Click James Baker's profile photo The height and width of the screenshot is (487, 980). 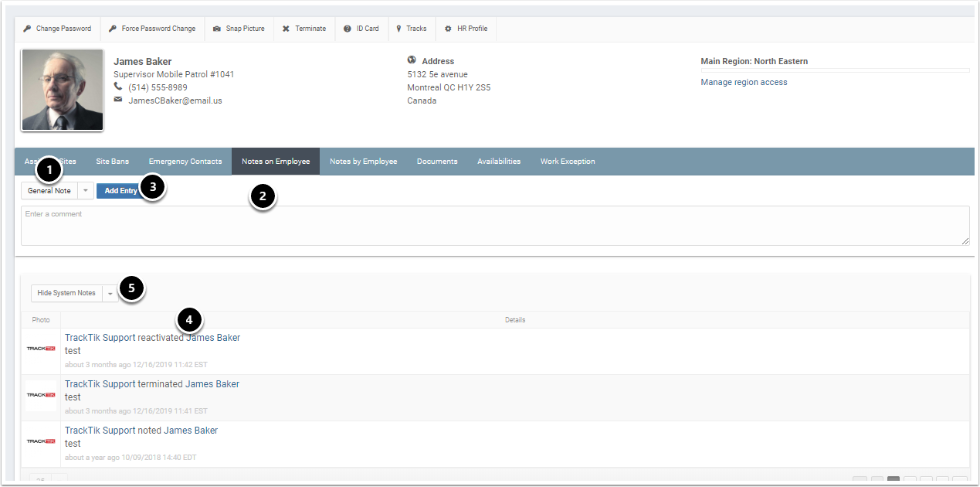click(x=63, y=90)
